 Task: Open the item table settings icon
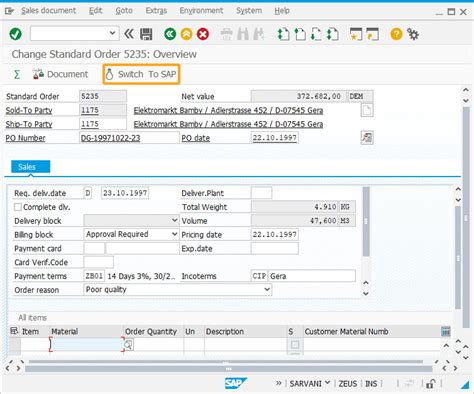point(446,331)
